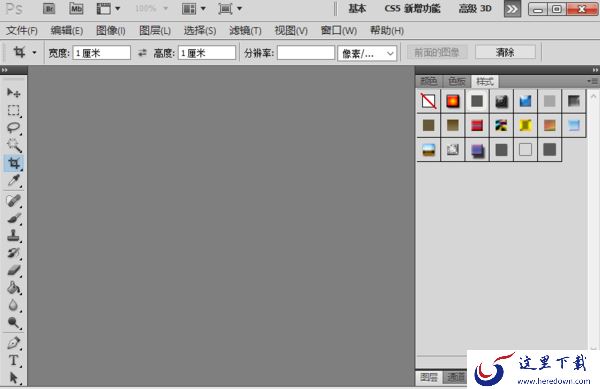Launch Mini Bridge from top bar

click(x=76, y=8)
